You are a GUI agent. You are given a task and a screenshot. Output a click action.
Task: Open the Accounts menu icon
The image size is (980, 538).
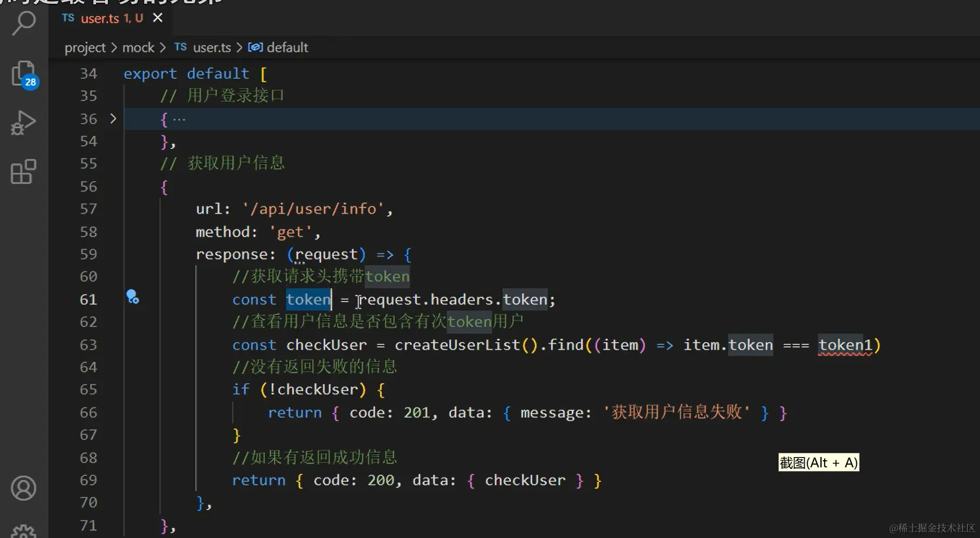24,488
